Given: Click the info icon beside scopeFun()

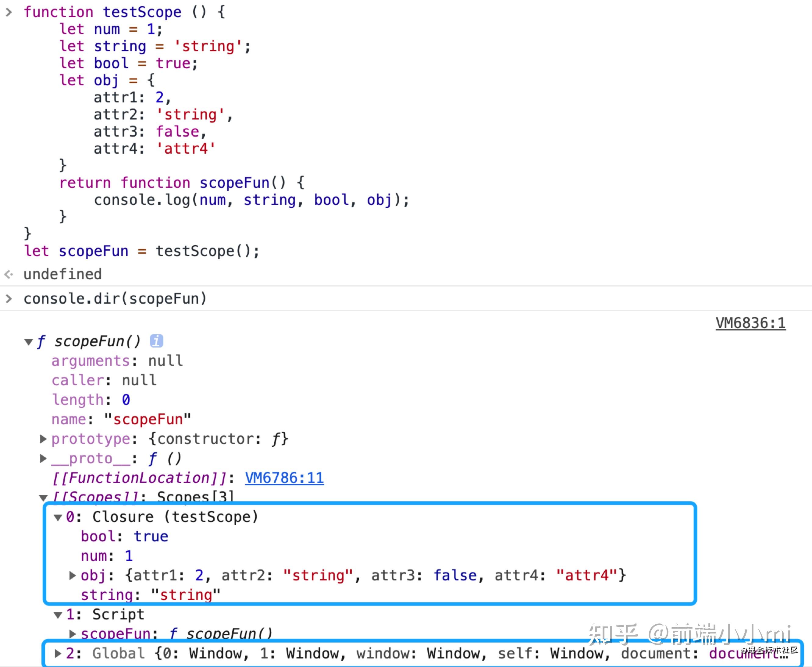Looking at the screenshot, I should click(x=156, y=341).
